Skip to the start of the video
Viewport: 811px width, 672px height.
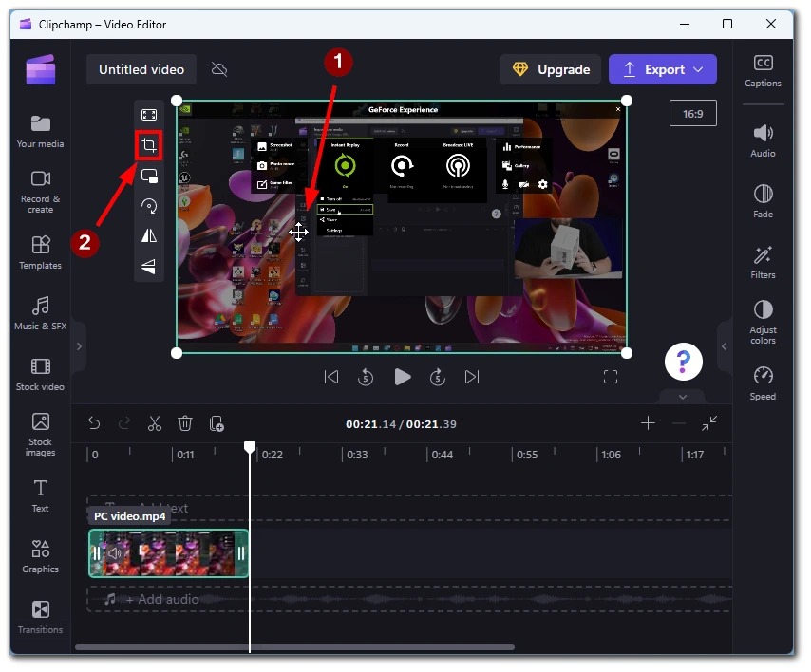[x=331, y=377]
